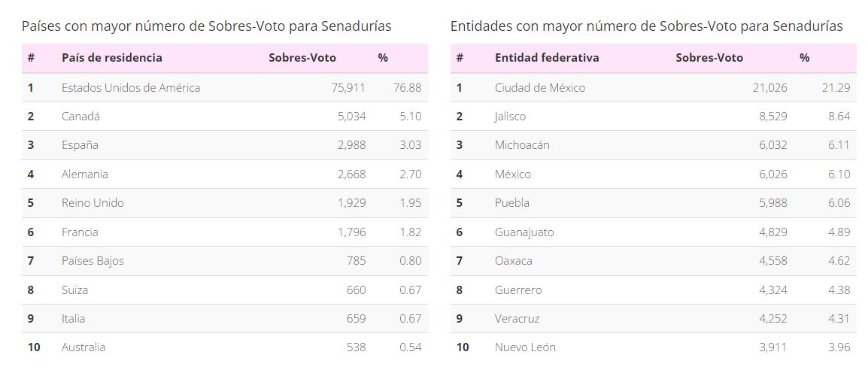Click the left table 'Sobres-Voto' header
The height and width of the screenshot is (376, 868).
302,58
